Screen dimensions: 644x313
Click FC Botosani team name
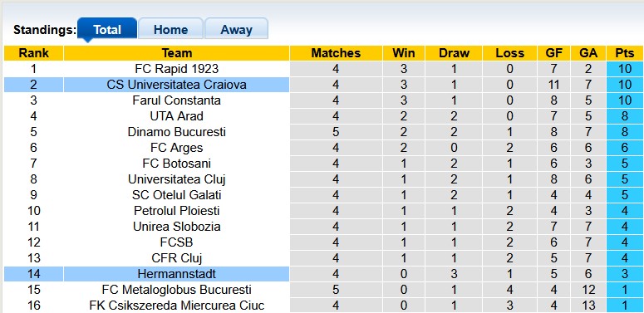177,164
